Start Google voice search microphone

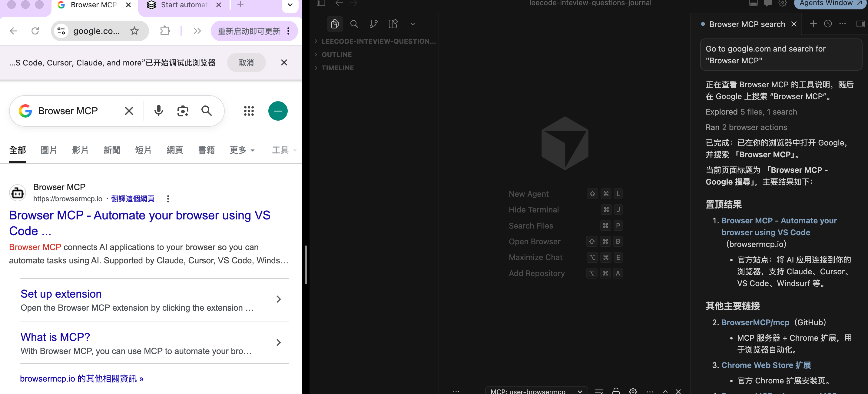(x=158, y=111)
